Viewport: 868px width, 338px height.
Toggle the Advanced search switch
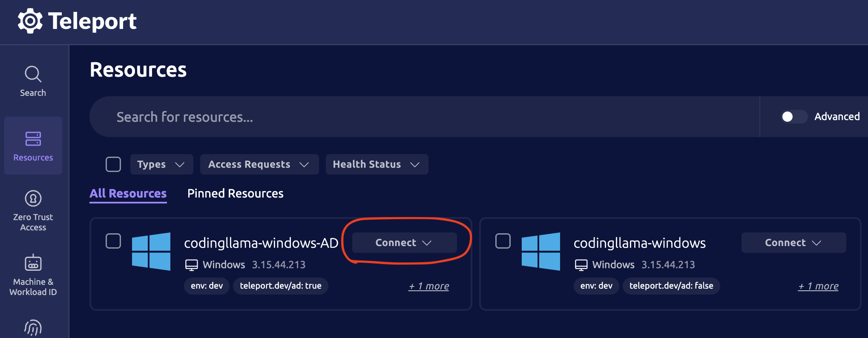pos(793,117)
